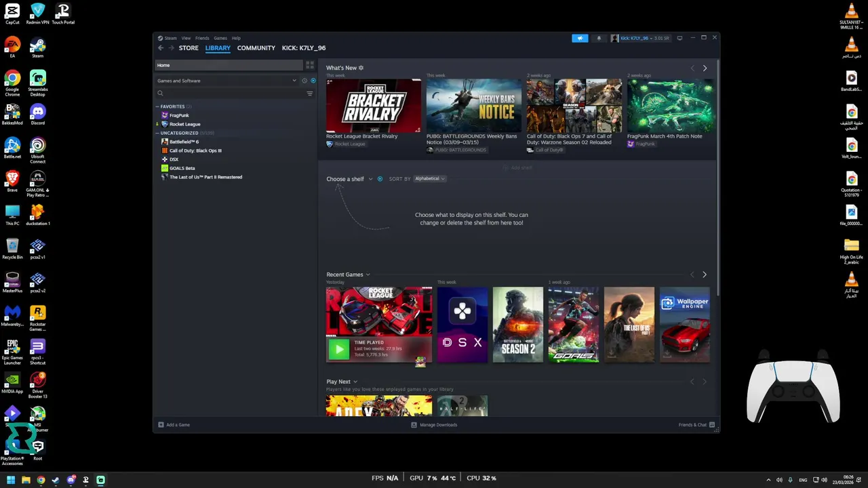
Task: Open the Help menu
Action: click(236, 38)
